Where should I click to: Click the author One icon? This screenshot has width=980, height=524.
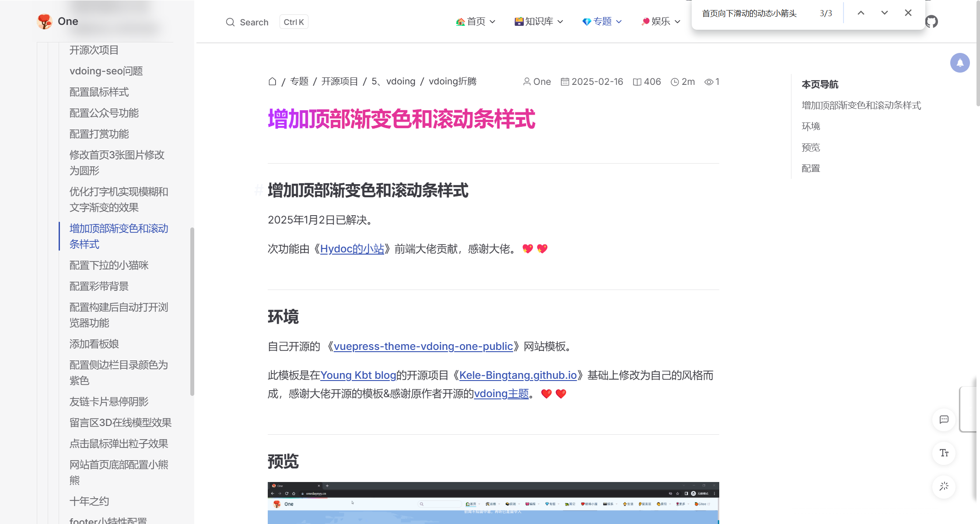coord(527,82)
